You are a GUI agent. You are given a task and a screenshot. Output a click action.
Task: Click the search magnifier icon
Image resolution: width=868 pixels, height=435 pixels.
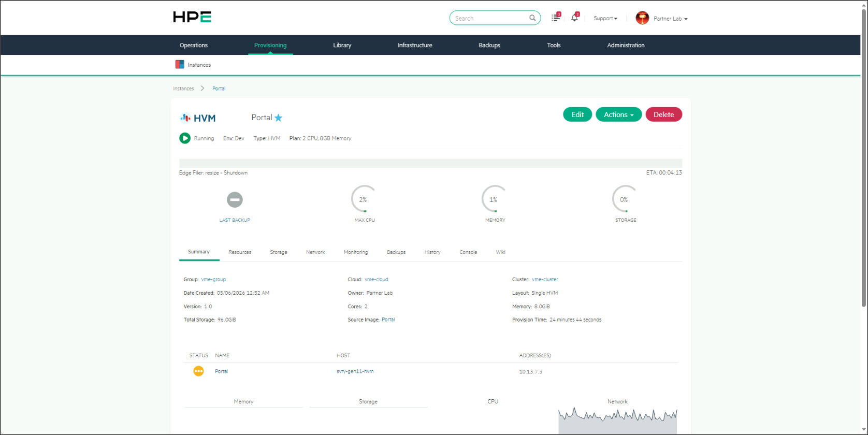[532, 18]
